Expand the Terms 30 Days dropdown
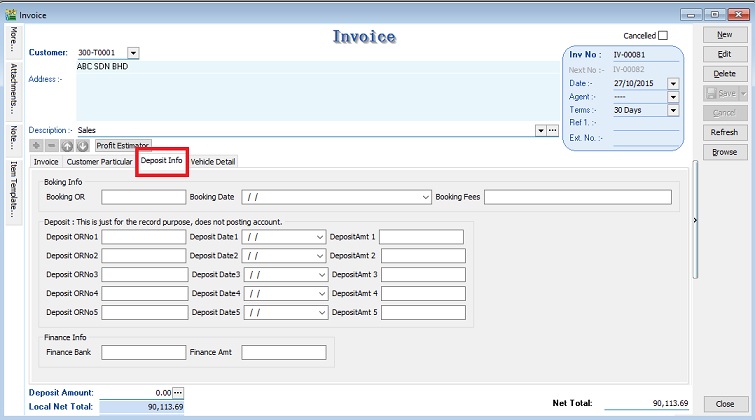Screen dimensions: 755x420 tap(673, 110)
